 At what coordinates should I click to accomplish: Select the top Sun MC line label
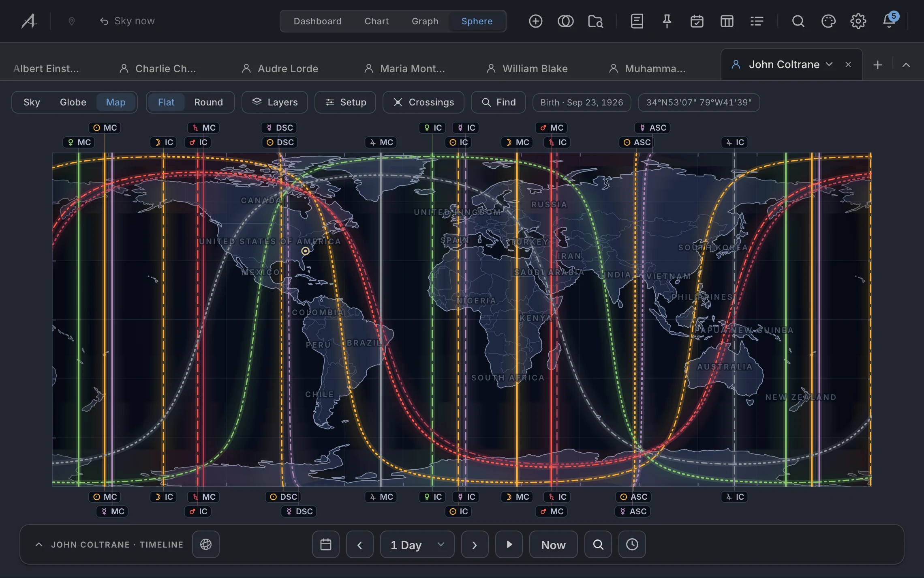pyautogui.click(x=105, y=128)
